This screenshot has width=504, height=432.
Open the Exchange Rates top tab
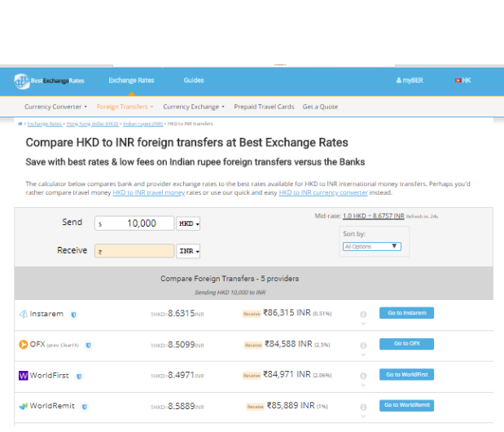point(131,81)
